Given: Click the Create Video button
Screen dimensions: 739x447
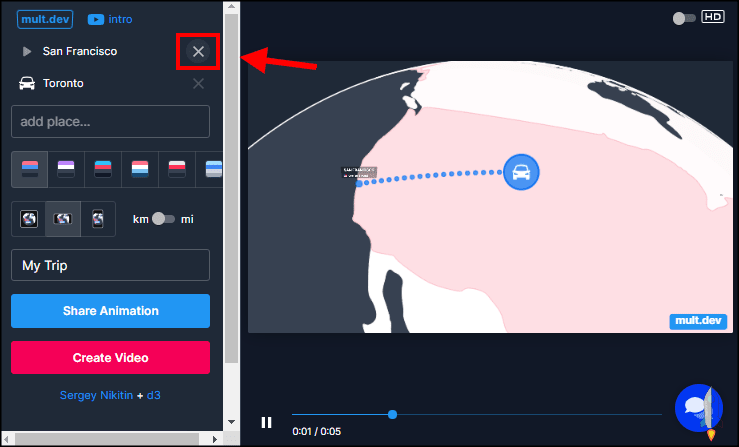Looking at the screenshot, I should [x=110, y=357].
